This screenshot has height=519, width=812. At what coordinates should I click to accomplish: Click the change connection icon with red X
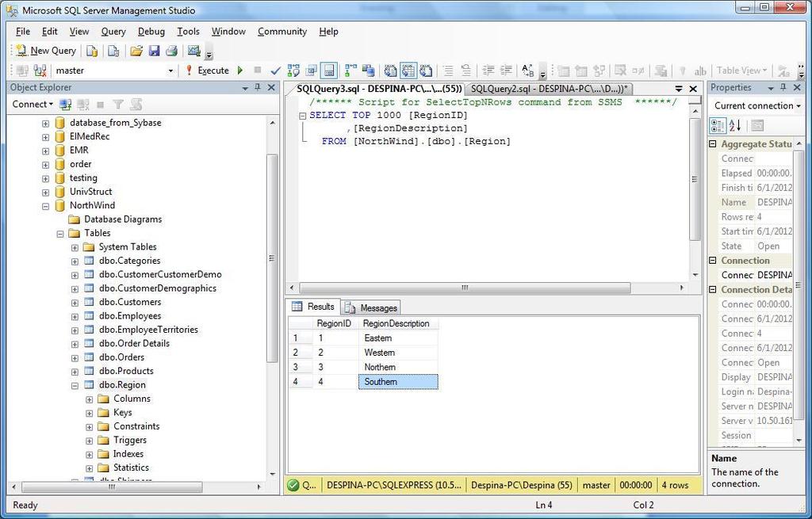pos(40,71)
